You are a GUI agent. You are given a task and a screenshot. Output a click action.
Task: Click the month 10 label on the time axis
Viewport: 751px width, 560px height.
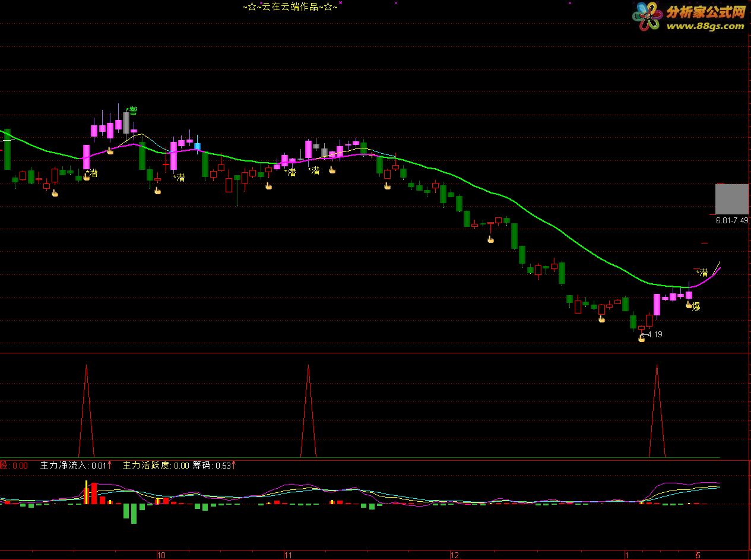(161, 555)
